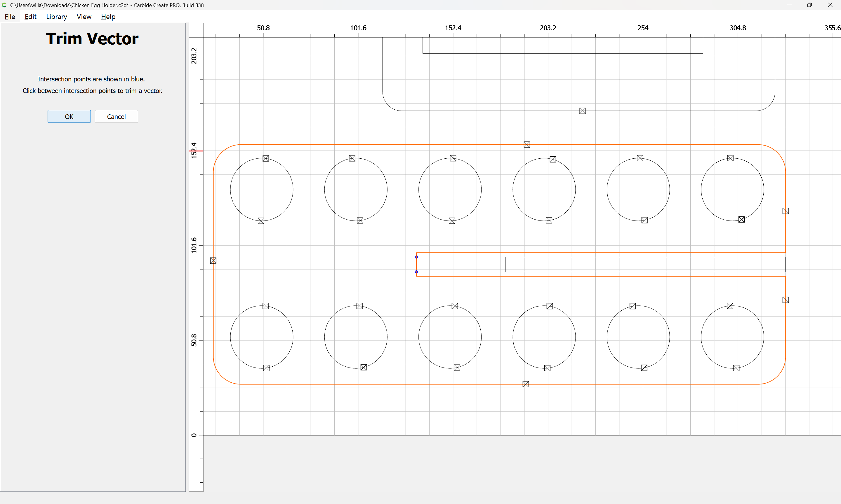Click the 203.2 label on horizontal ruler

pyautogui.click(x=548, y=28)
